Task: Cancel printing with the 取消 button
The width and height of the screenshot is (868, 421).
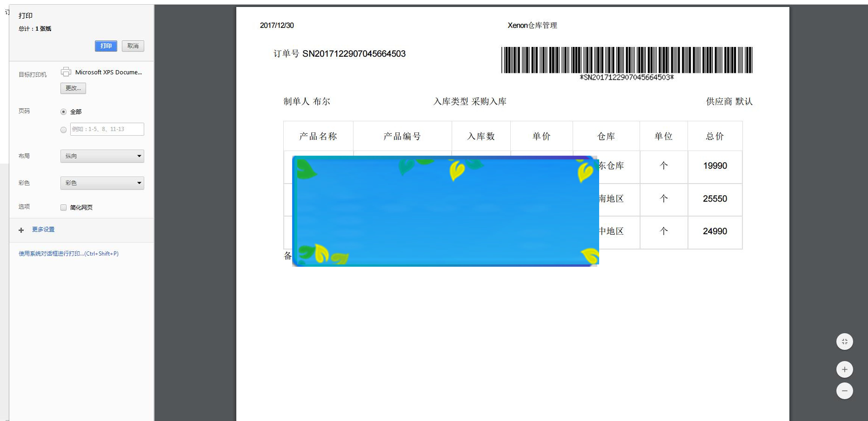Action: [x=133, y=46]
